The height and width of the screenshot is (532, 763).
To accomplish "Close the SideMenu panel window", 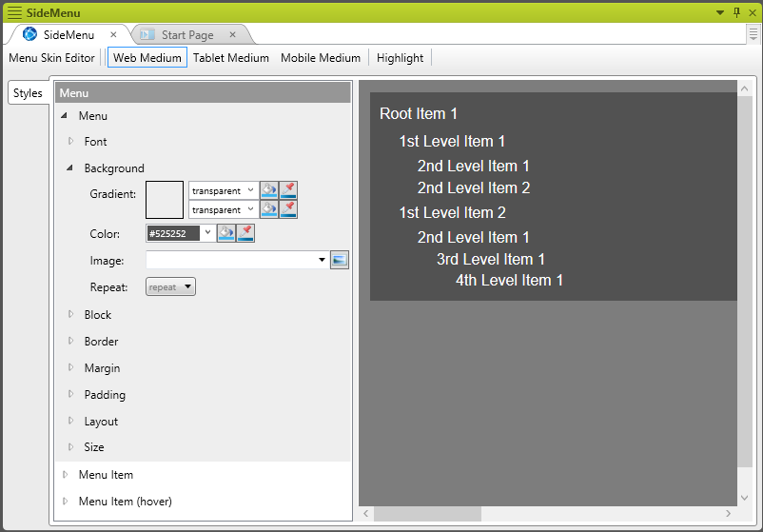I will pyautogui.click(x=753, y=12).
